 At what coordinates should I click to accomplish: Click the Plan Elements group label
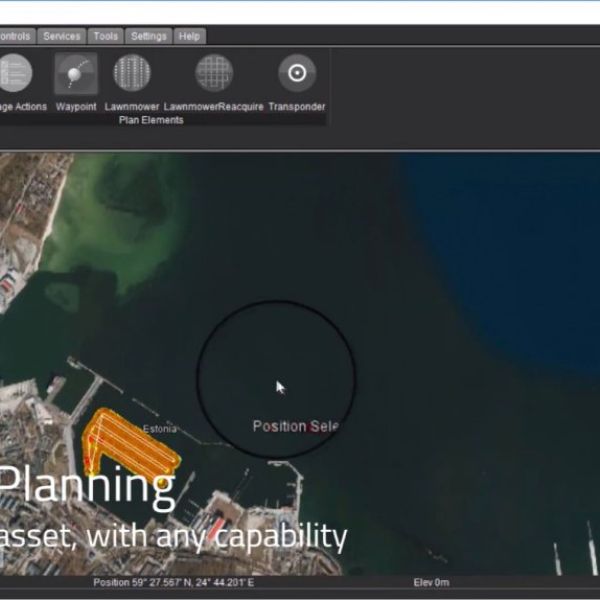151,120
